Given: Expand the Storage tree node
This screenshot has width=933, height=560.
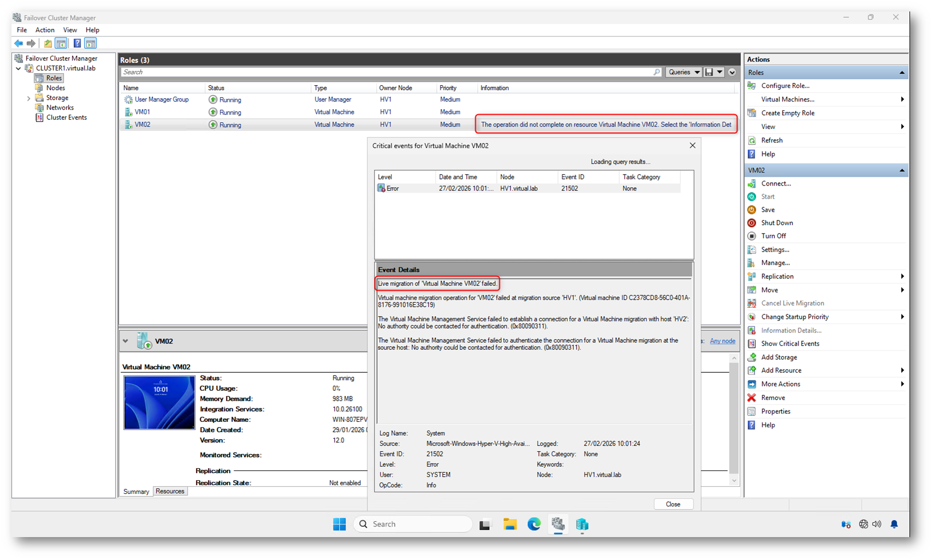Looking at the screenshot, I should (x=29, y=98).
